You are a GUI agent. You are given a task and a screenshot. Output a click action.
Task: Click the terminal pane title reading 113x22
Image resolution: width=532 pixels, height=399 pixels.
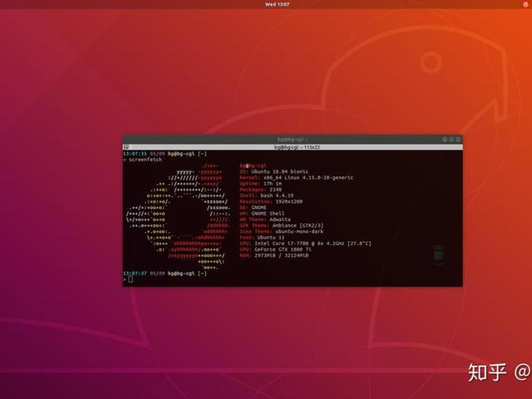point(297,147)
